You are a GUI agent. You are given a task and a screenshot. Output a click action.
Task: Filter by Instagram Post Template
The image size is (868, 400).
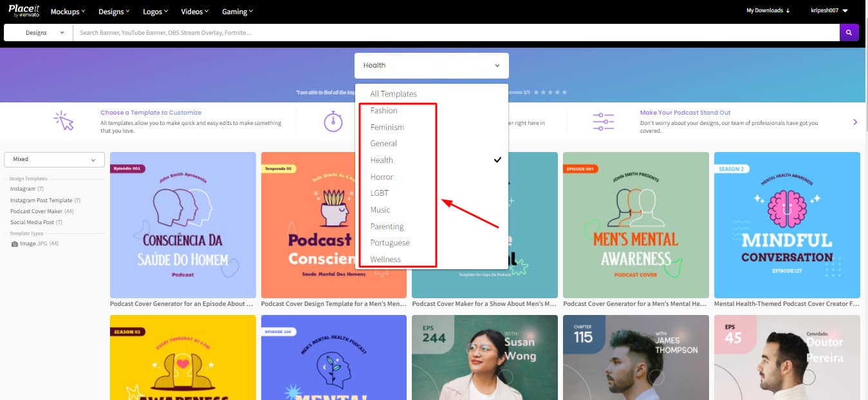(41, 200)
